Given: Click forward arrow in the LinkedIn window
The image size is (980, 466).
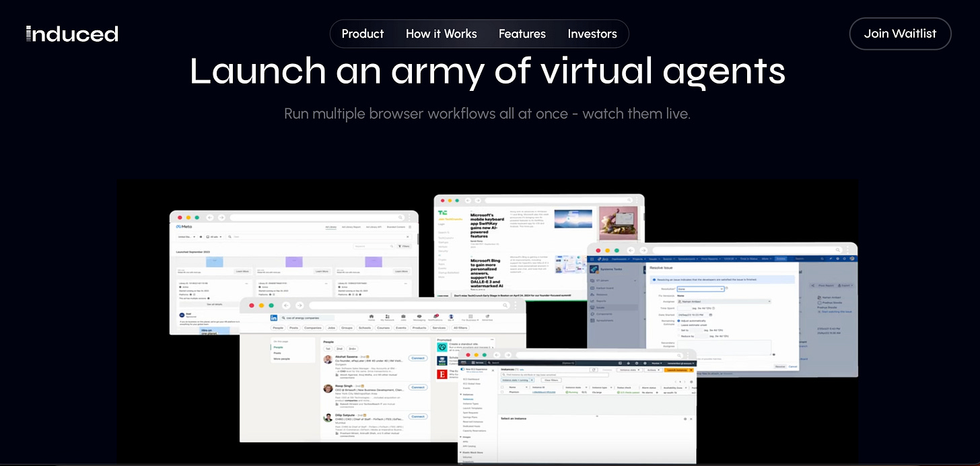Looking at the screenshot, I should pos(300,305).
